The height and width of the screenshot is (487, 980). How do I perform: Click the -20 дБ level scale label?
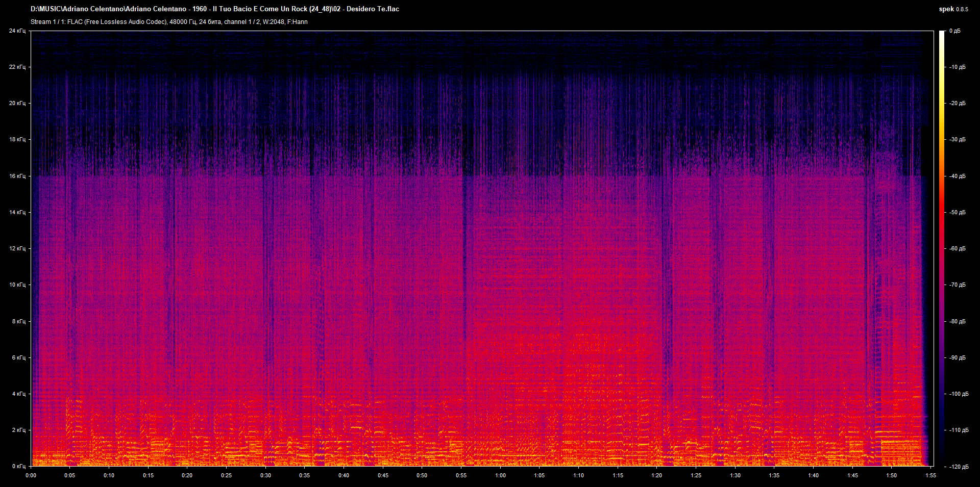click(957, 104)
